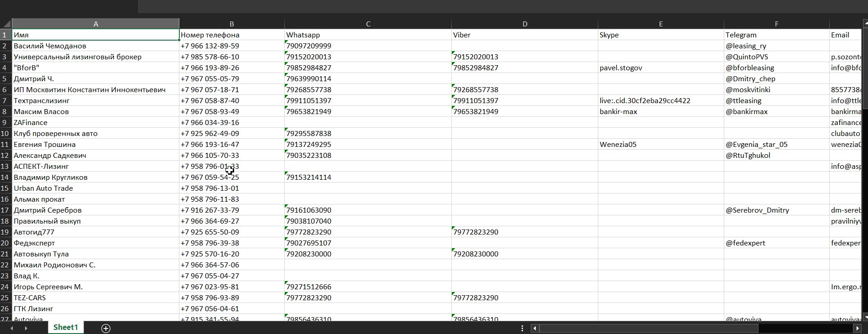This screenshot has height=334, width=868.
Task: Select cell 'Правильный выкуп'
Action: coord(96,221)
